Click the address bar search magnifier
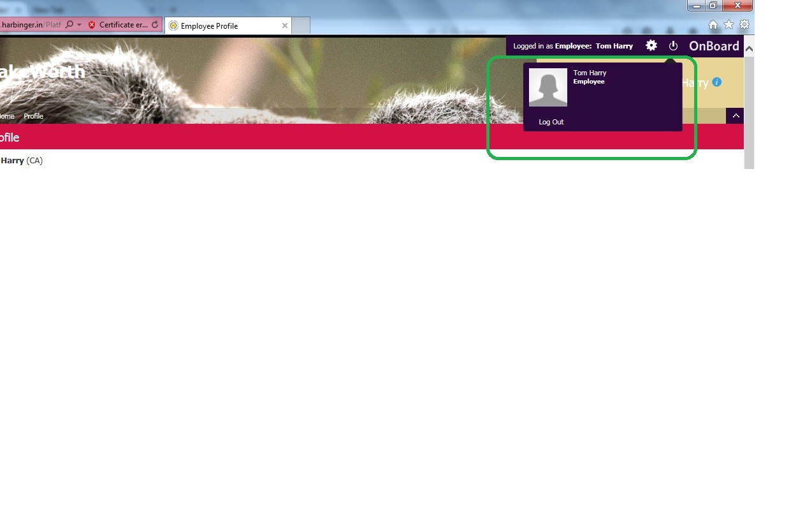This screenshot has width=812, height=518. click(x=69, y=25)
